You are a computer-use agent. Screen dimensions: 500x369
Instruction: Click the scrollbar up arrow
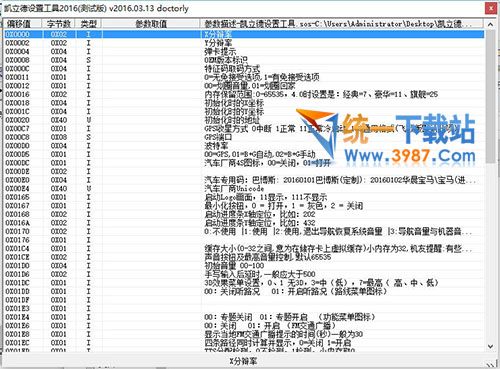point(490,24)
